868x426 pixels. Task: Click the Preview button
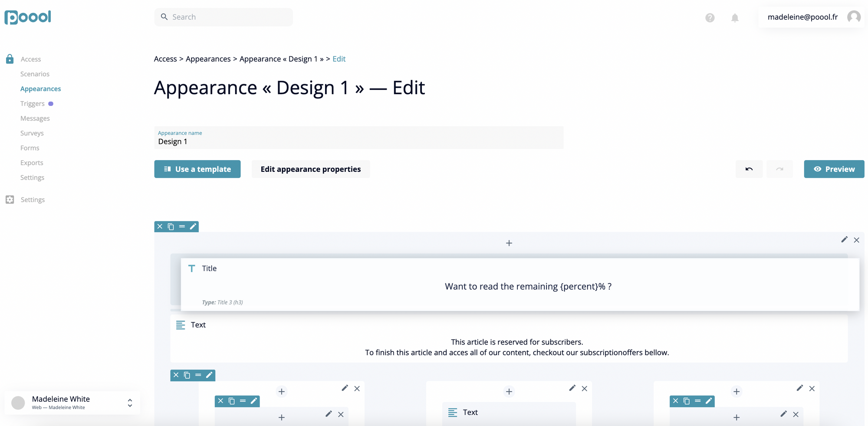point(834,169)
